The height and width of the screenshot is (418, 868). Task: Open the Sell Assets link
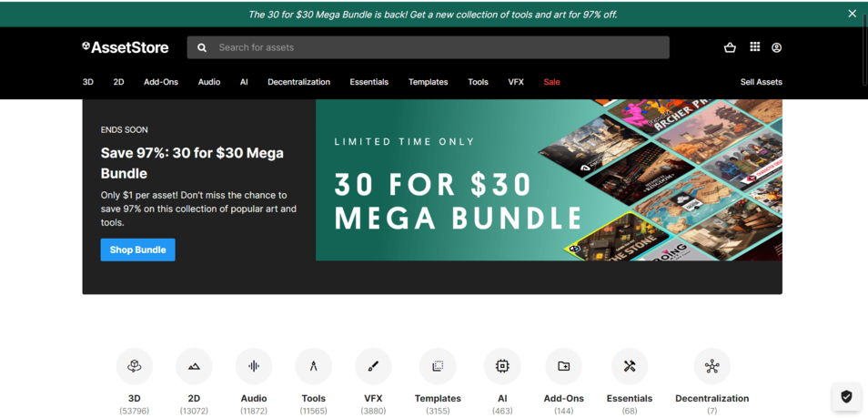(762, 82)
